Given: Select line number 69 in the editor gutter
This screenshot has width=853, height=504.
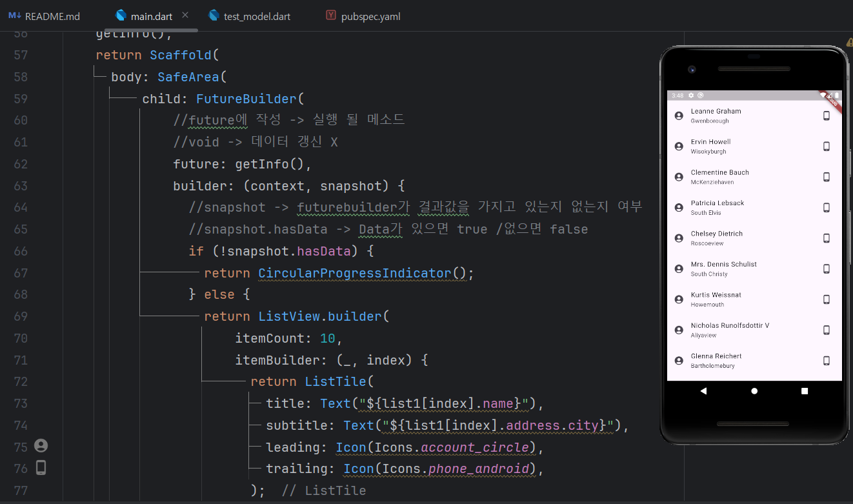Looking at the screenshot, I should pos(20,316).
